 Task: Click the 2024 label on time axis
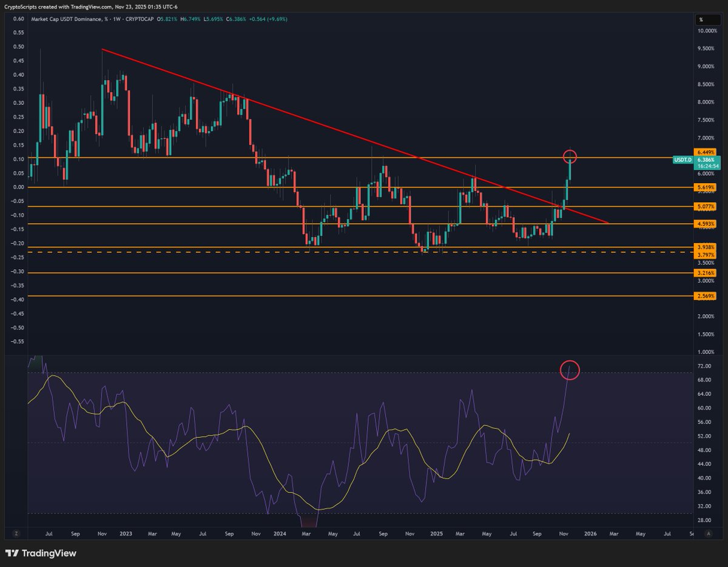click(x=281, y=534)
